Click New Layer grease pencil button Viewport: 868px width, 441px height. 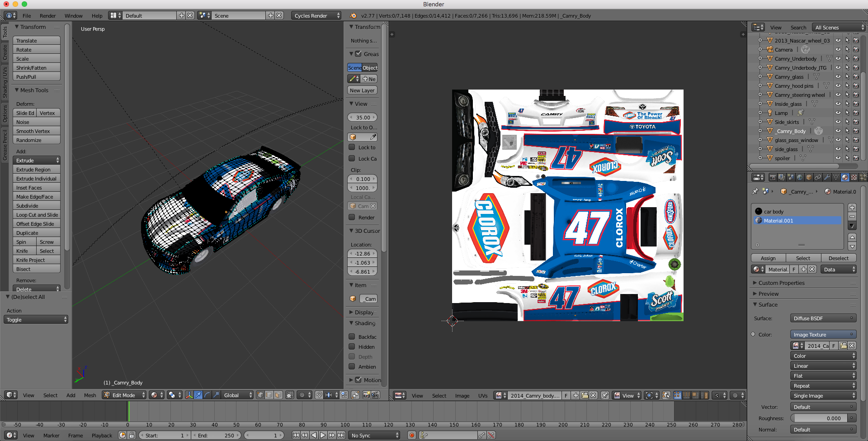tap(362, 90)
